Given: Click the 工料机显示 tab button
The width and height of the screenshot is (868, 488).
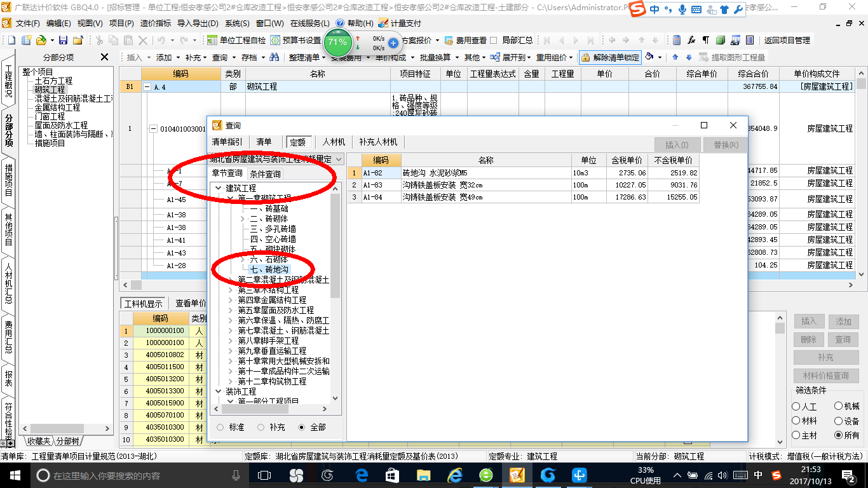Looking at the screenshot, I should click(144, 303).
